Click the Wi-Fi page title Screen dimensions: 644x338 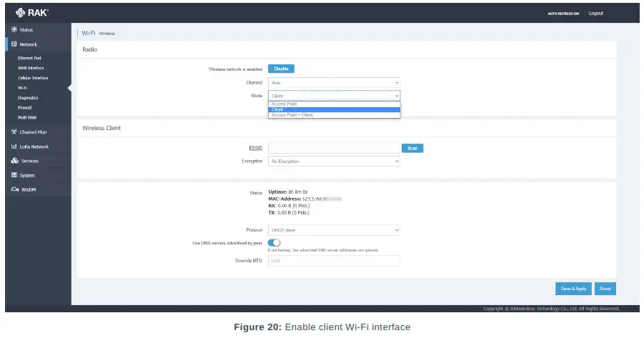pos(89,33)
